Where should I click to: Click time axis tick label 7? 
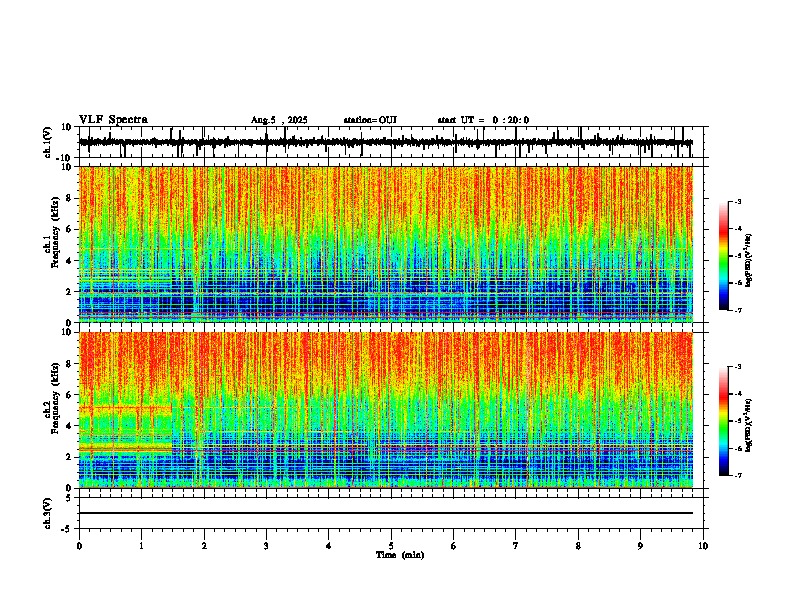516,546
